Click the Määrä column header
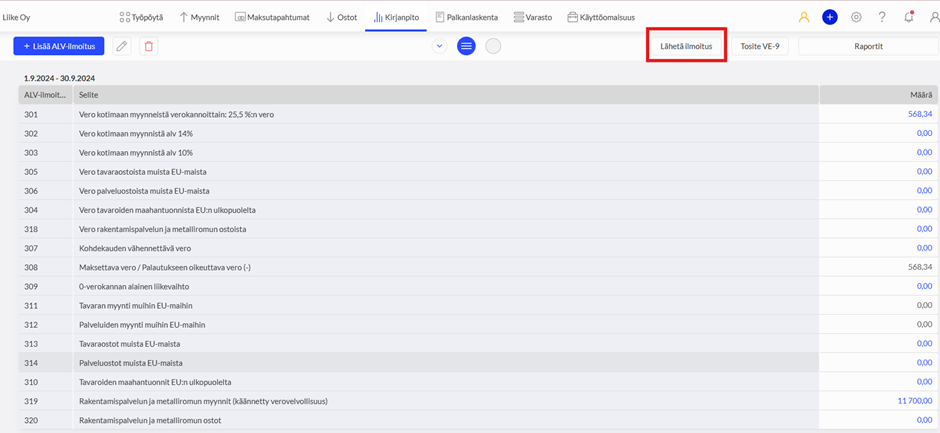The image size is (940, 433). click(x=876, y=95)
